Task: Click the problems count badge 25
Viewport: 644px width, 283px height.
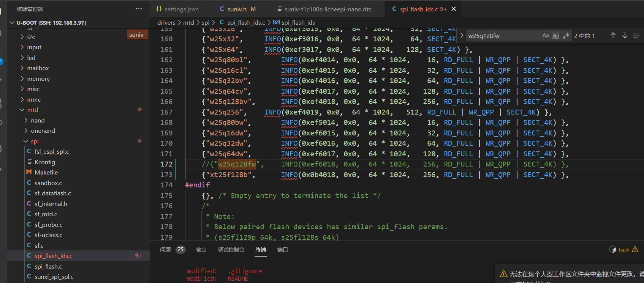Action: click(180, 249)
